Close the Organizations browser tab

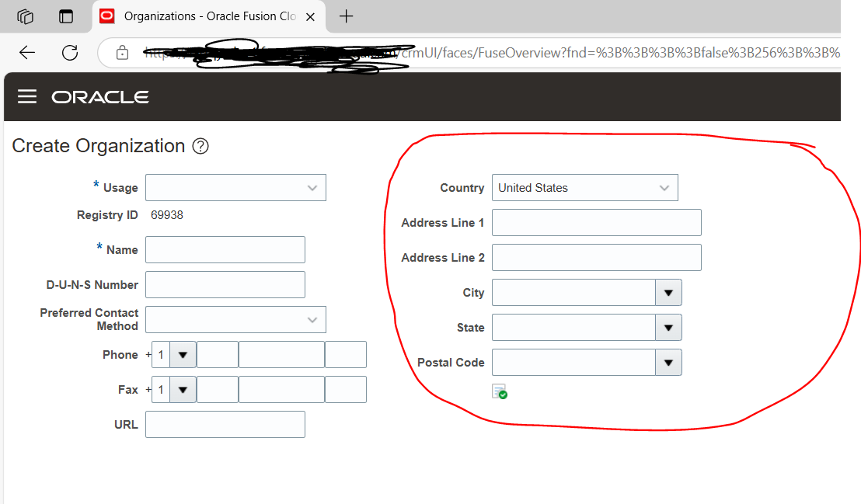(x=310, y=17)
